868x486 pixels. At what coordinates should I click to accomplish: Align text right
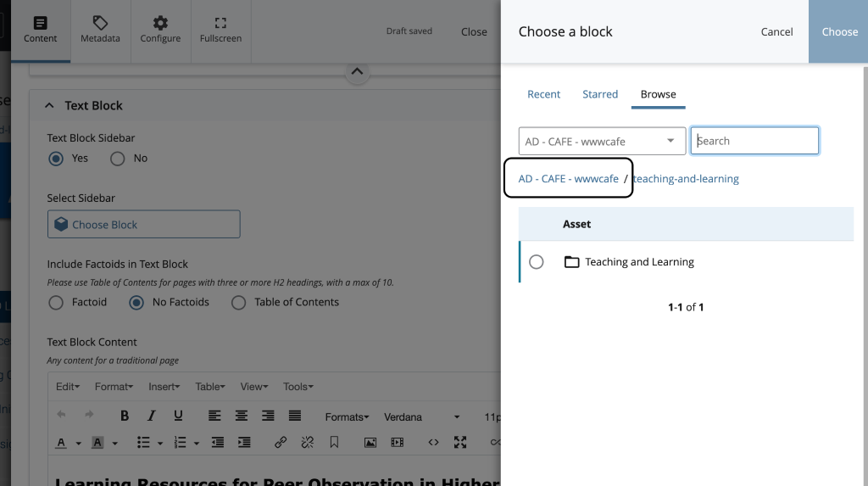click(268, 416)
